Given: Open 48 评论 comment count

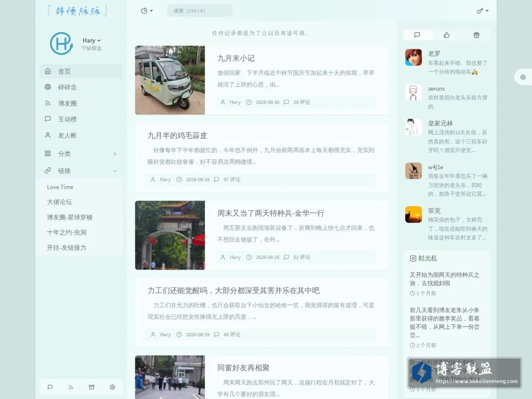Looking at the screenshot, I should (232, 335).
